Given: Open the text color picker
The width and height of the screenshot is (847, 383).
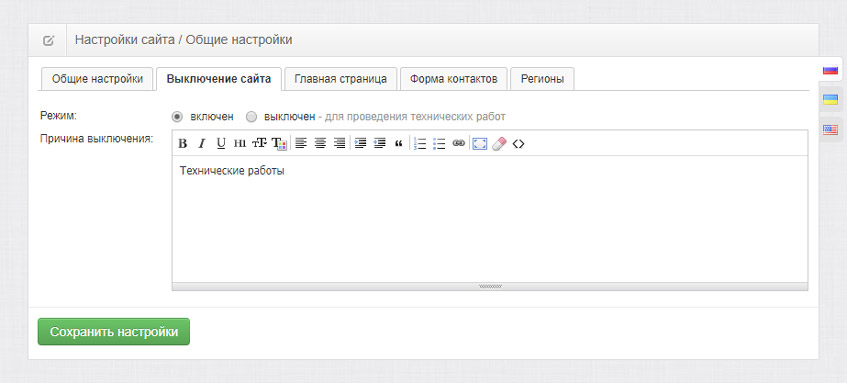Looking at the screenshot, I should (279, 143).
